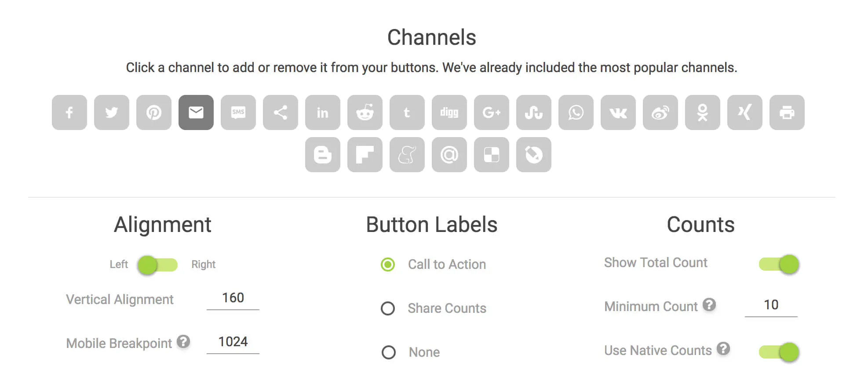Enable the WhatsApp channel
868x384 pixels.
[576, 112]
